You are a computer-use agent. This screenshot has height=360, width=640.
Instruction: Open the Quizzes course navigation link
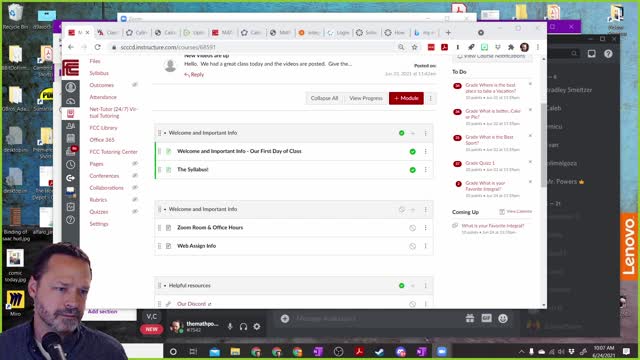click(99, 212)
